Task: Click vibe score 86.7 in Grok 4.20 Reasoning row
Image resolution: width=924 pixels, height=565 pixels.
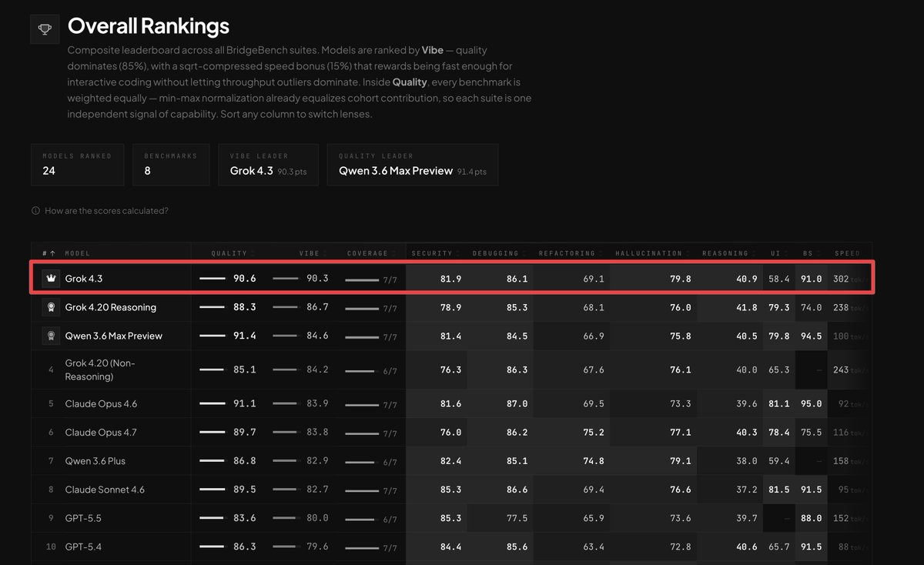Action: pyautogui.click(x=317, y=307)
